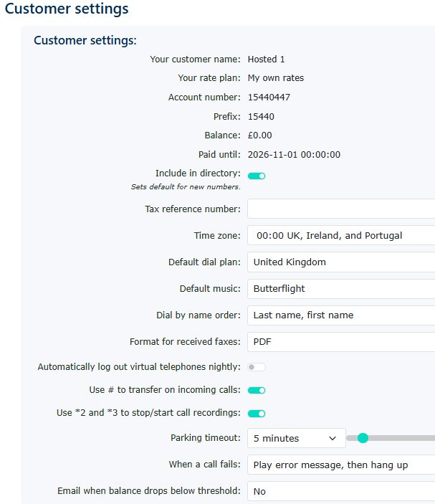
Task: Open the Dial by name order dropdown
Action: pos(341,315)
